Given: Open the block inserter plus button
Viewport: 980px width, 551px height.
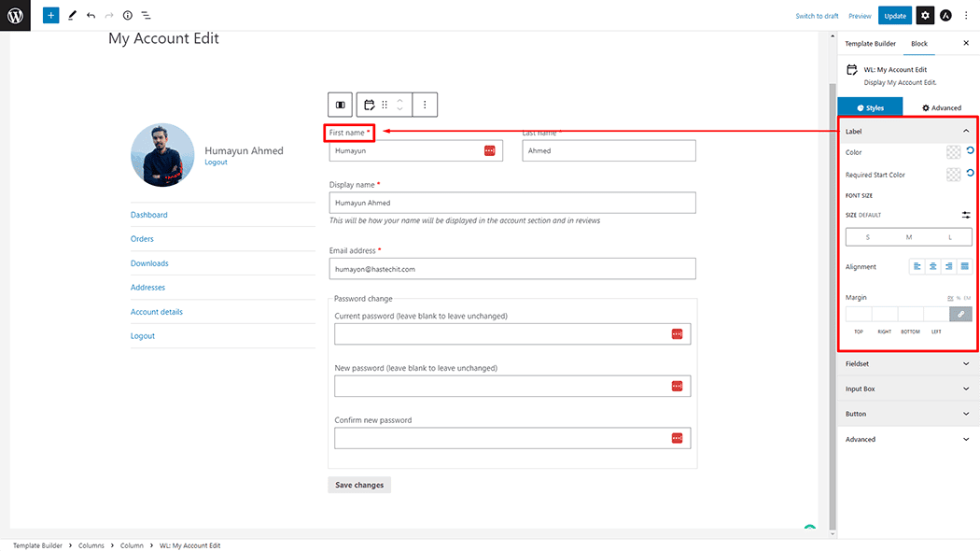Looking at the screenshot, I should coord(50,16).
